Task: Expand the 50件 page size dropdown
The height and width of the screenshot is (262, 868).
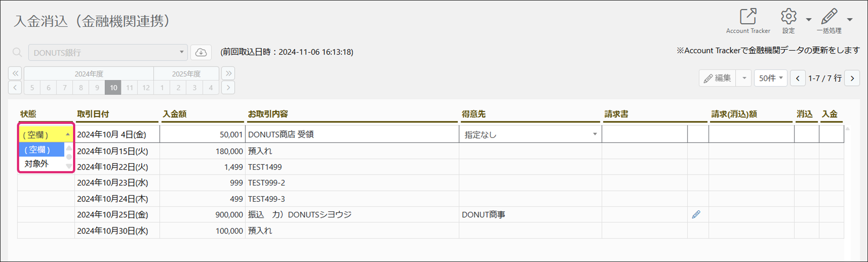Action: coord(770,78)
